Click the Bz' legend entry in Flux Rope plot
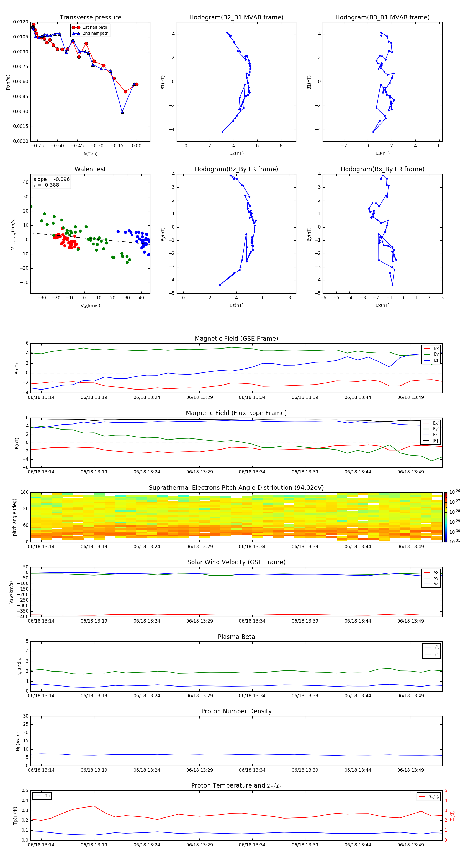 coord(431,435)
